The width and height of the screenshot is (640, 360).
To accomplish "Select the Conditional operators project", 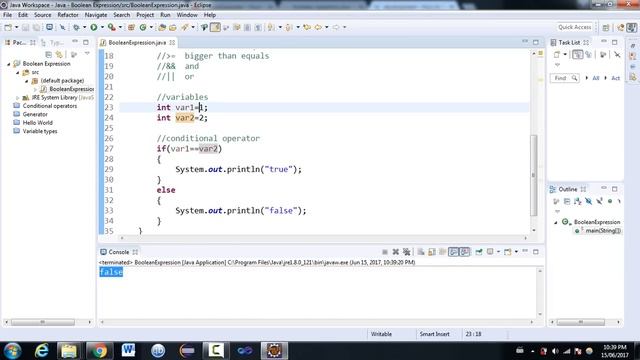I will (x=49, y=106).
